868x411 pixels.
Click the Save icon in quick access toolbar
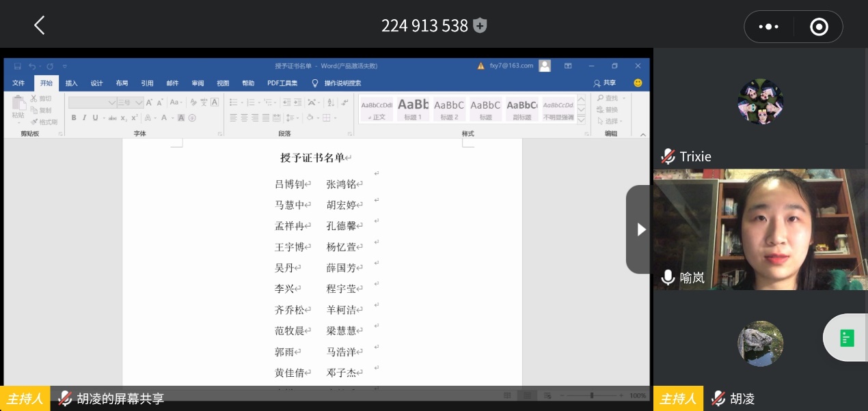tap(17, 66)
